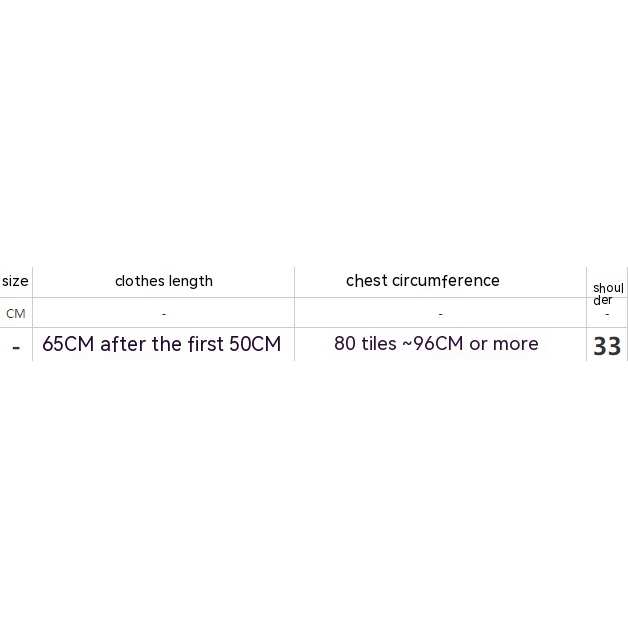
Task: Click the word 'circumference' in the header
Action: [445, 281]
